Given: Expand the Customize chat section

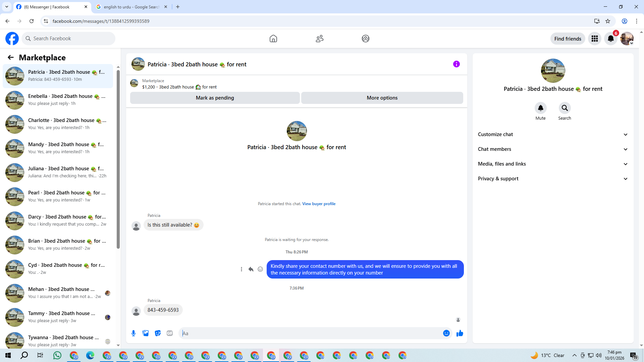Looking at the screenshot, I should click(552, 134).
